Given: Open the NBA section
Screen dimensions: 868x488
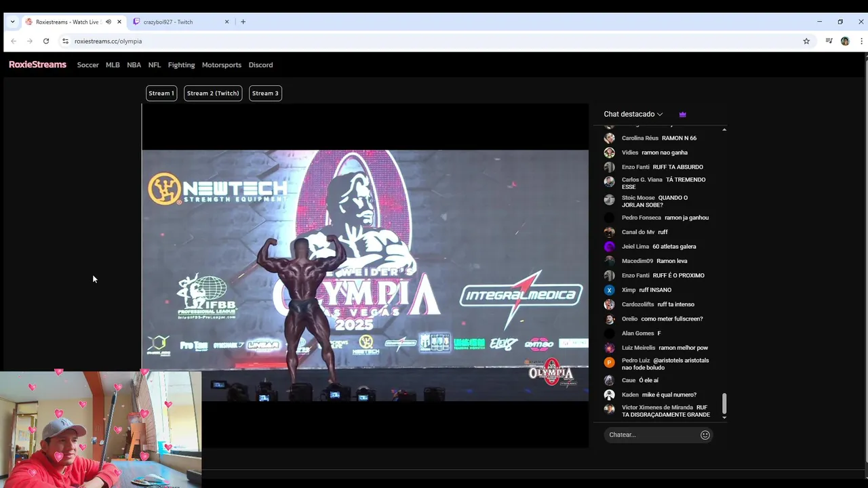Looking at the screenshot, I should click(x=134, y=65).
